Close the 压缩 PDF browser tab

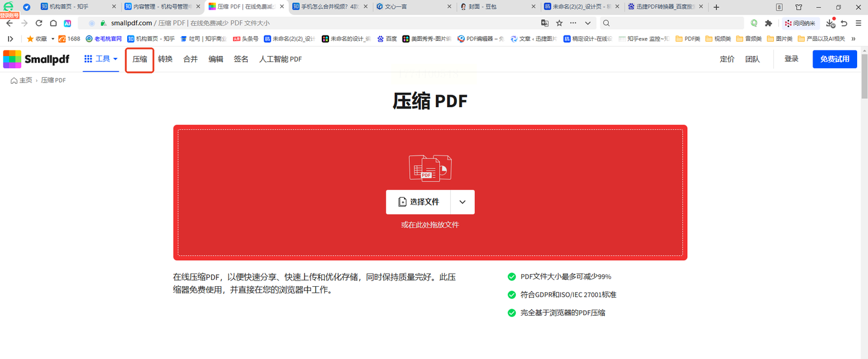point(281,7)
